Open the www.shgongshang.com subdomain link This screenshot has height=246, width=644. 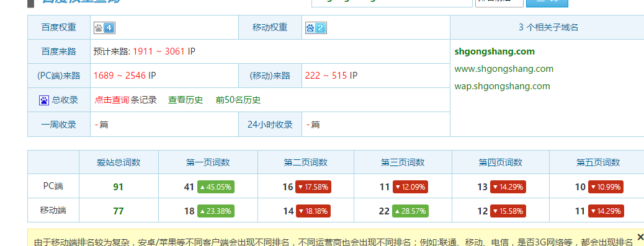(x=504, y=68)
